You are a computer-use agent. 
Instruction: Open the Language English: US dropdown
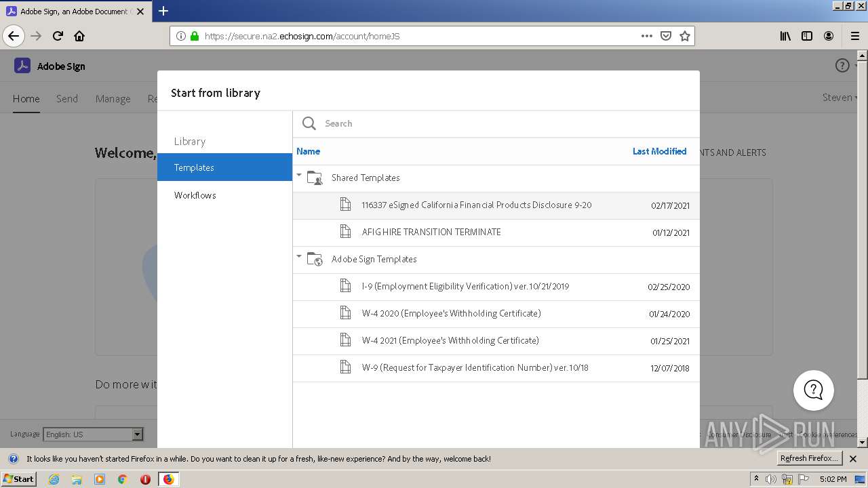[93, 434]
